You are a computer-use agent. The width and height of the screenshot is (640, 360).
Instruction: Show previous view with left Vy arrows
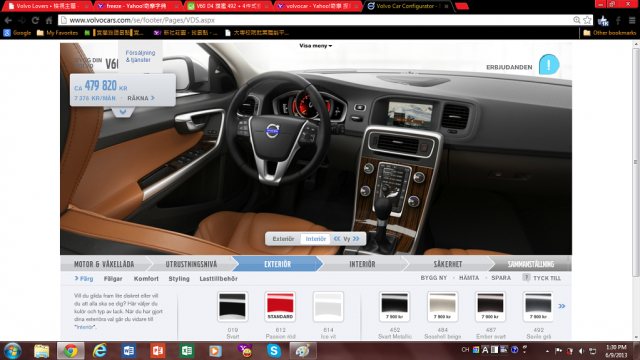coord(337,239)
